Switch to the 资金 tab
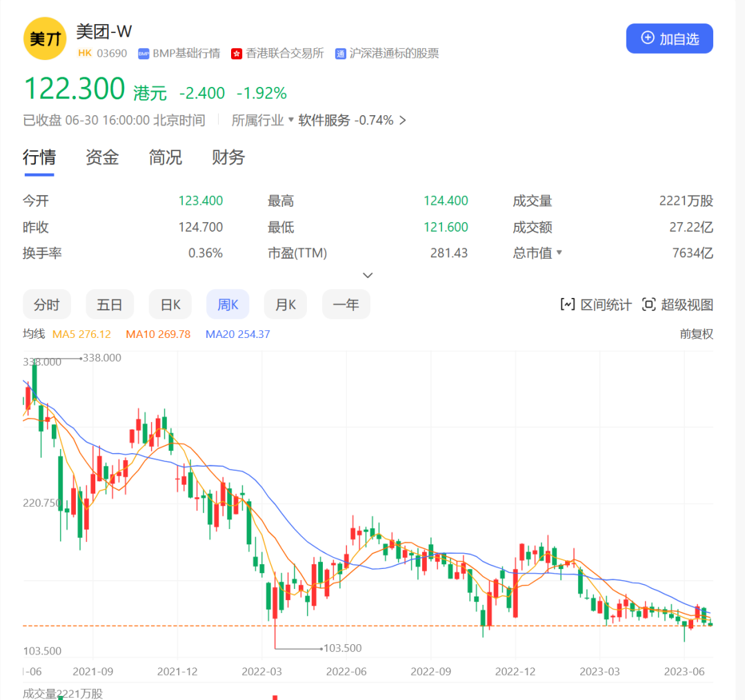The height and width of the screenshot is (700, 745). pyautogui.click(x=102, y=158)
